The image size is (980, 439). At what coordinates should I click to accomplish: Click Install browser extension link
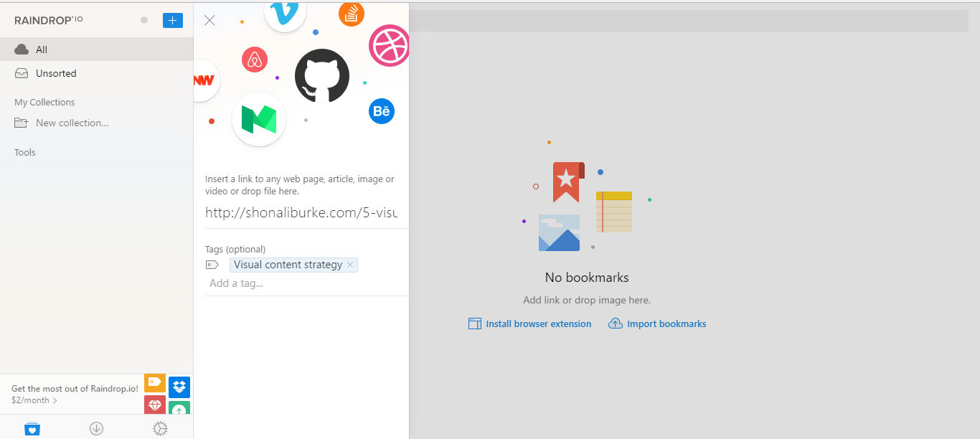pos(530,324)
